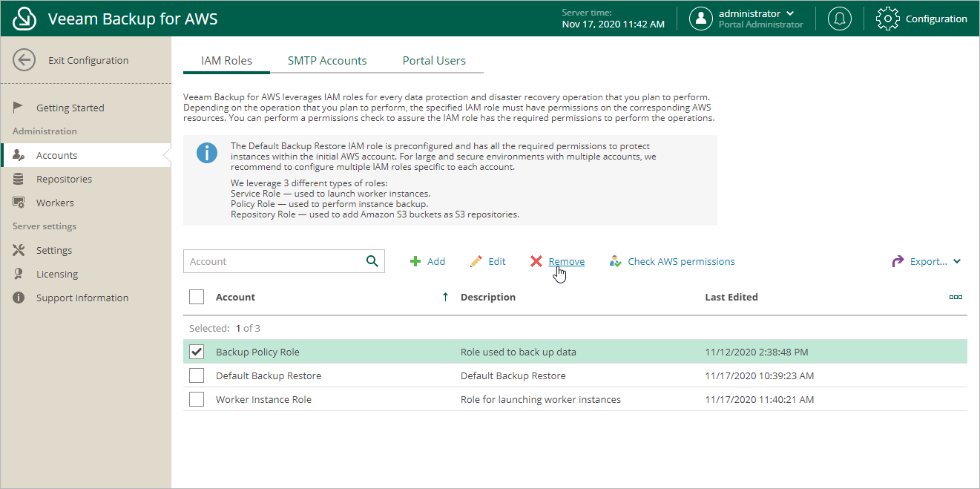Toggle the select-all header checkbox
The image size is (980, 489).
click(197, 297)
